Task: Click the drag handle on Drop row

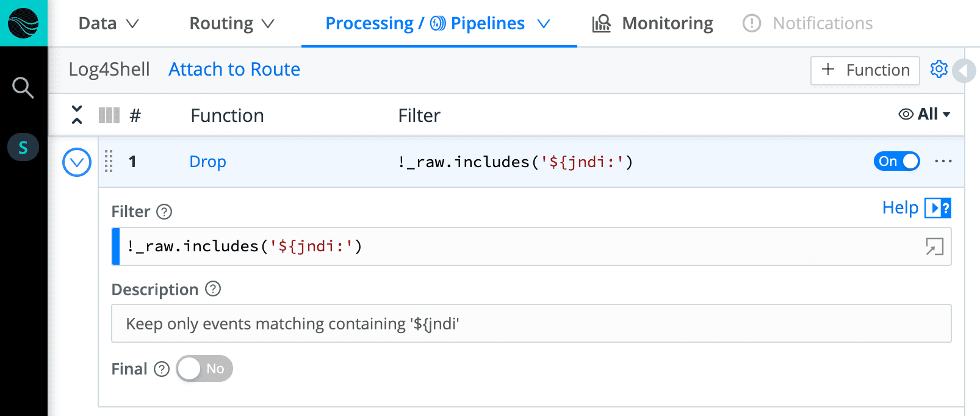Action: pyautogui.click(x=109, y=162)
